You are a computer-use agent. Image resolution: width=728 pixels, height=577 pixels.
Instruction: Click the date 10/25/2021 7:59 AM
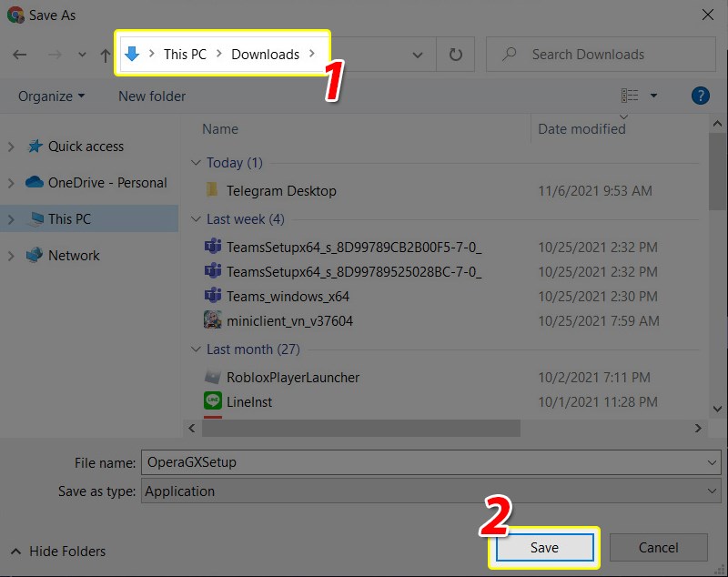(x=599, y=320)
